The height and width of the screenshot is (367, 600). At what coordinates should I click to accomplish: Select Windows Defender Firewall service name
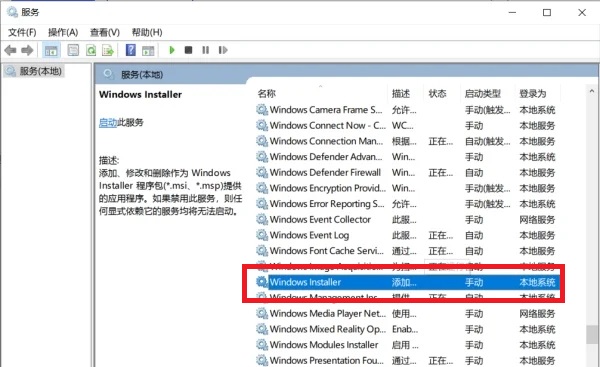click(325, 173)
